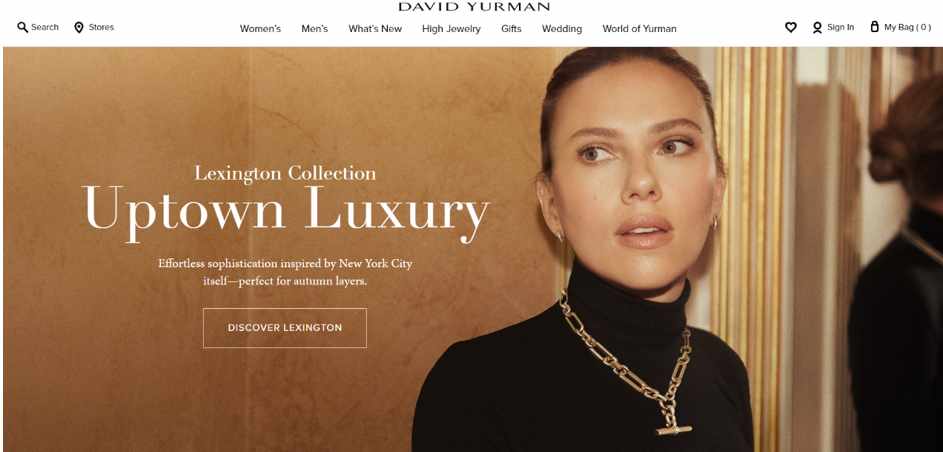Click the Sign In person icon
Viewport: 943px width, 452px height.
pyautogui.click(x=817, y=28)
